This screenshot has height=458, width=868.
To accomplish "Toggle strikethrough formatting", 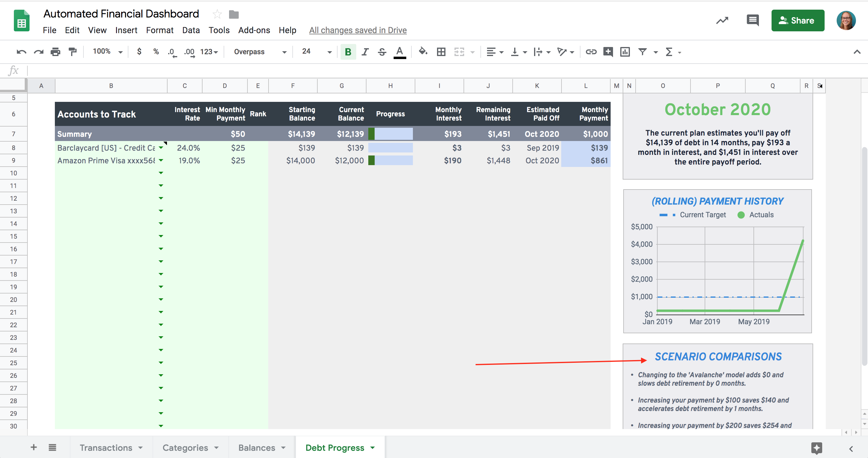I will [x=382, y=52].
